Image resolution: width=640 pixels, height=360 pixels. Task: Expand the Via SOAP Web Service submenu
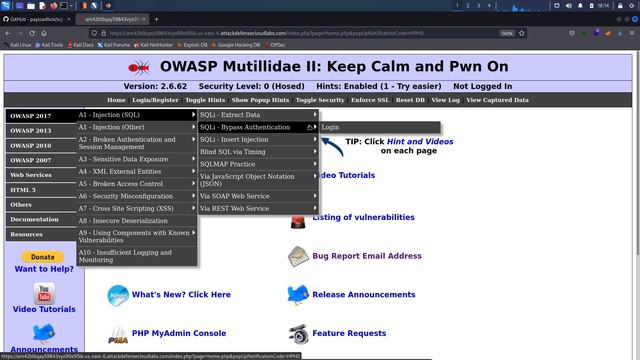[x=258, y=196]
